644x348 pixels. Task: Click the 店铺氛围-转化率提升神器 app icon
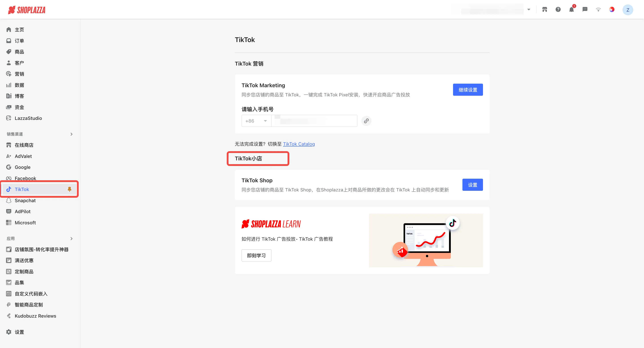9,250
